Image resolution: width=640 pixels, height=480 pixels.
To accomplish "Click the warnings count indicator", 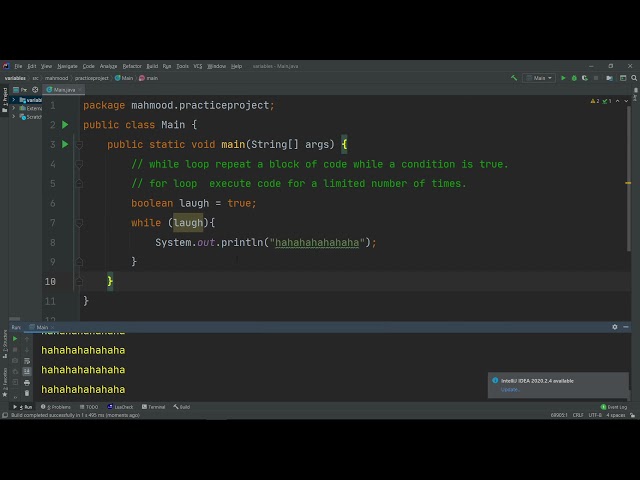I will click(x=595, y=101).
